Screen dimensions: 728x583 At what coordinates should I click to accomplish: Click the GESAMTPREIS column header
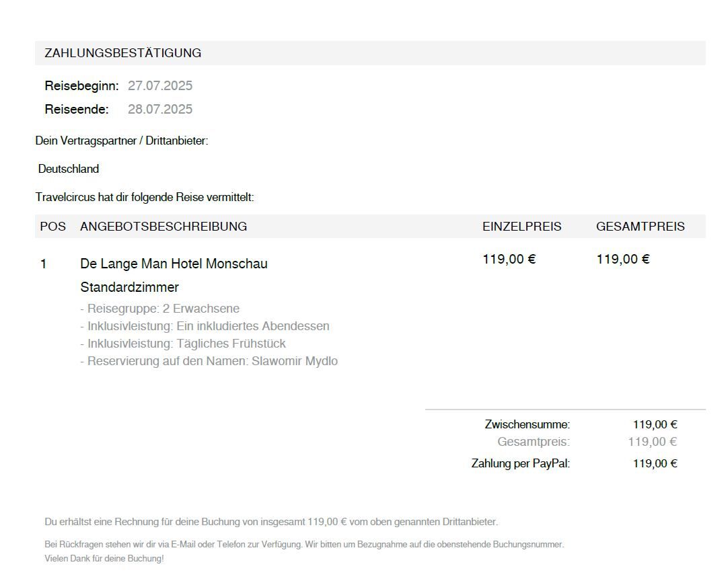(x=641, y=227)
